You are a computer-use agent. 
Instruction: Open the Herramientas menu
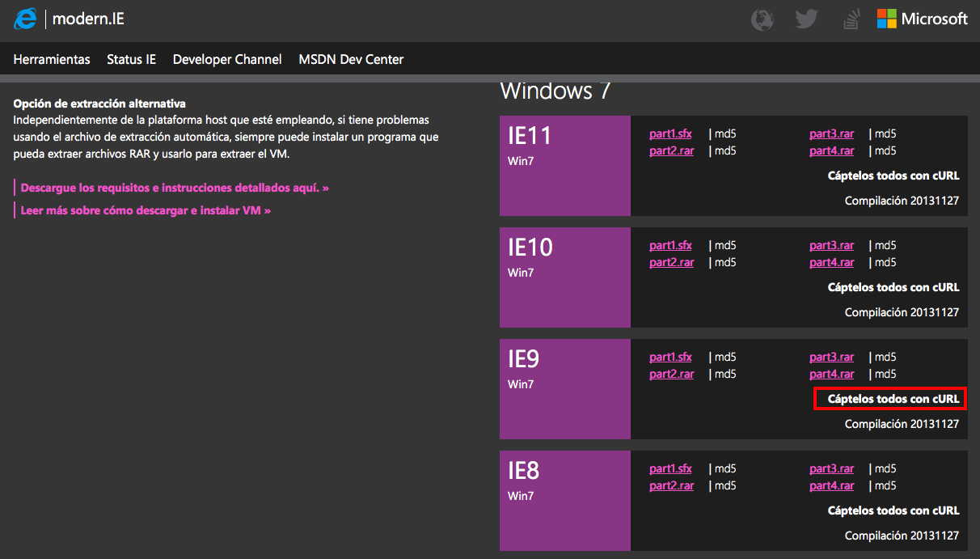[x=52, y=59]
